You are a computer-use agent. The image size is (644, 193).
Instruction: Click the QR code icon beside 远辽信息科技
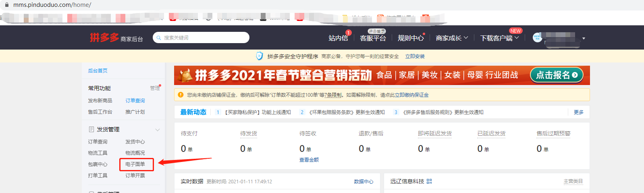coord(429,181)
